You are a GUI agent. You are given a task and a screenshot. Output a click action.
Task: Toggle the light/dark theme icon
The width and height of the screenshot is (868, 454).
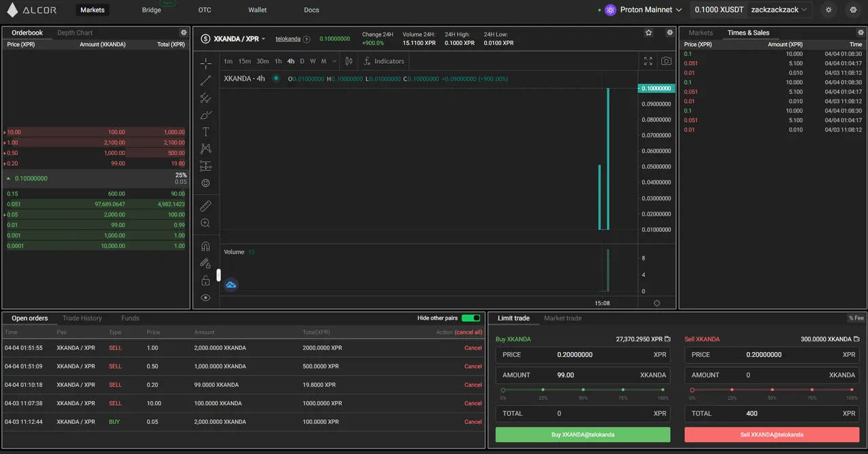tap(829, 10)
